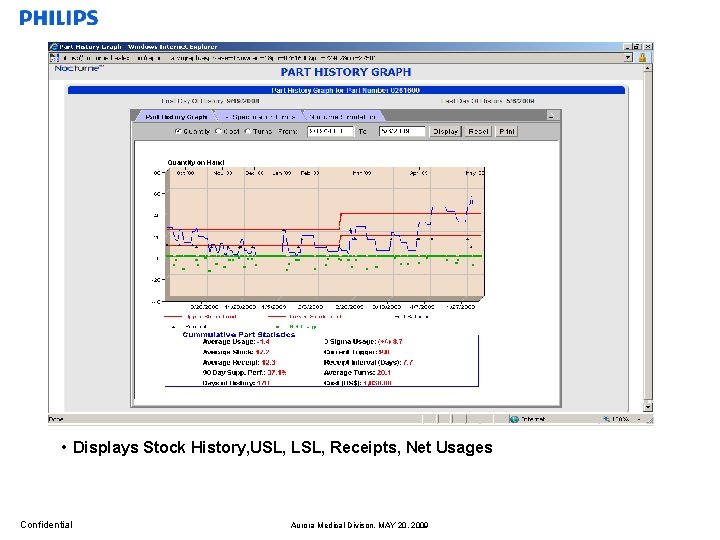The width and height of the screenshot is (720, 540).
Task: Click the scrollbar up arrow
Action: 647,68
